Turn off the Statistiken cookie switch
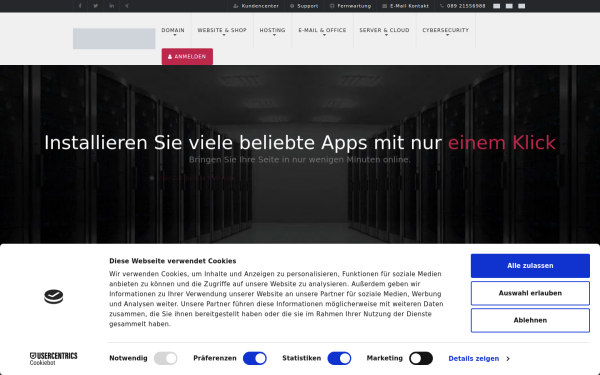 click(x=339, y=359)
